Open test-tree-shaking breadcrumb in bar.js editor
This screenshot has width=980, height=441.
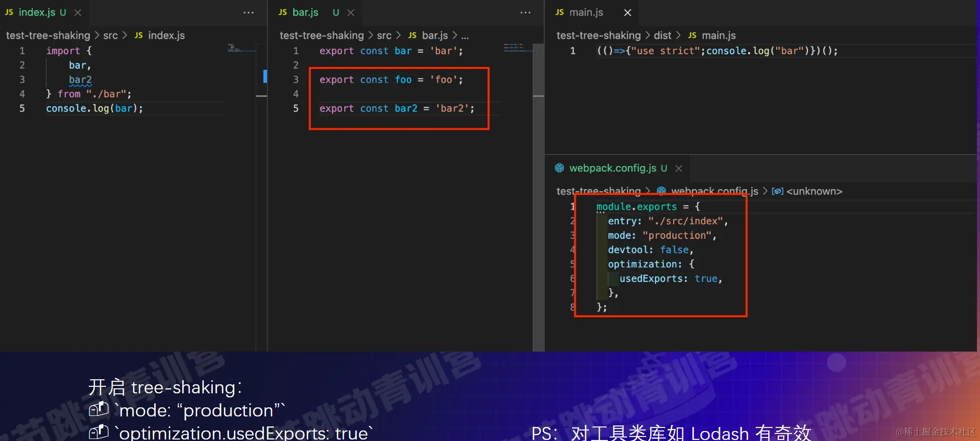pos(322,36)
